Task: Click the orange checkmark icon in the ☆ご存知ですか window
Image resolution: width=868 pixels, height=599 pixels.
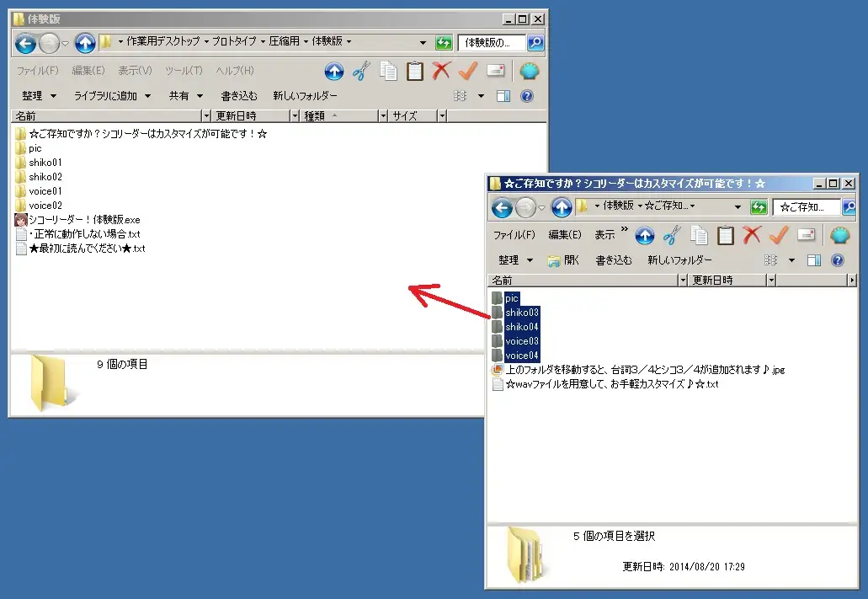Action: click(778, 235)
